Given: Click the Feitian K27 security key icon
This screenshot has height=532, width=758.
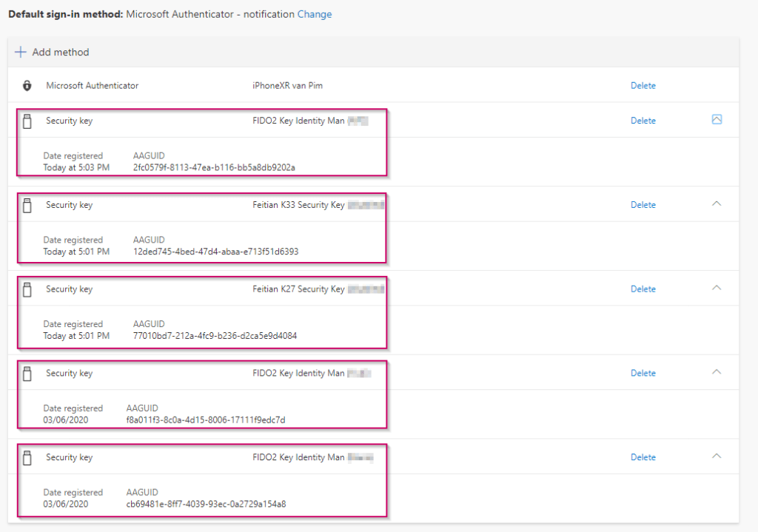Looking at the screenshot, I should coord(27,290).
